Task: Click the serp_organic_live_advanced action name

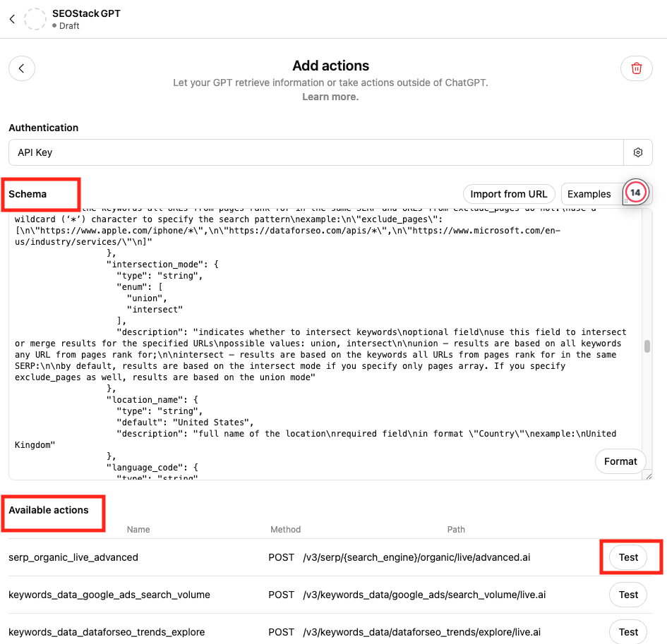Action: 73,557
